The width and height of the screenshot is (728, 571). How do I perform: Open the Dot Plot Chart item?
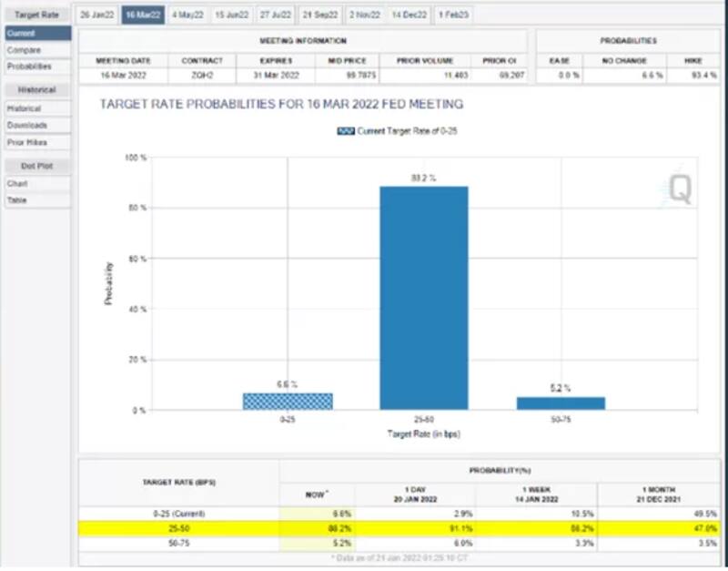coord(17,183)
